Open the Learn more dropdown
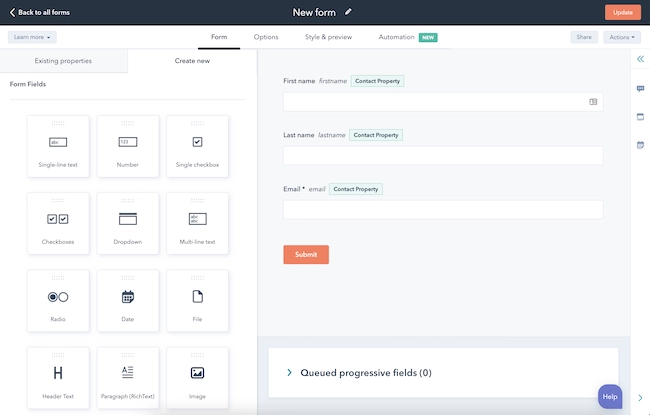Image resolution: width=650 pixels, height=415 pixels. pyautogui.click(x=32, y=37)
